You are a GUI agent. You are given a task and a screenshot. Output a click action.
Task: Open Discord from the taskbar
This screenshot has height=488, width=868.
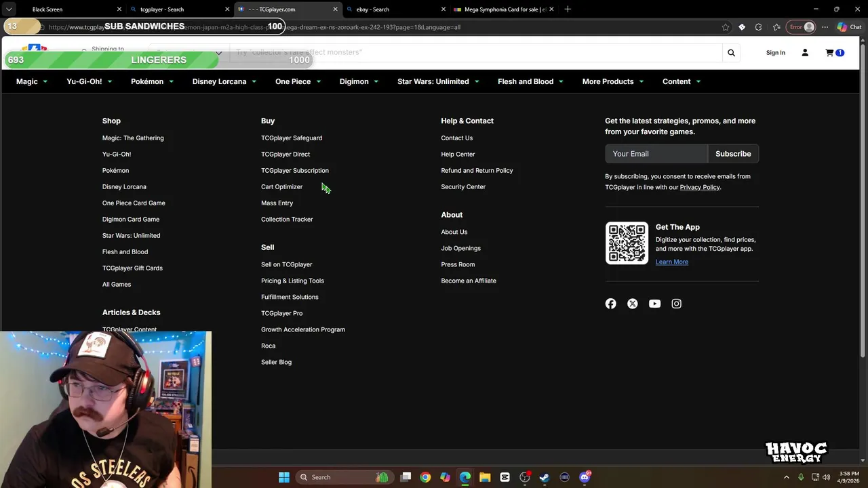pyautogui.click(x=585, y=477)
